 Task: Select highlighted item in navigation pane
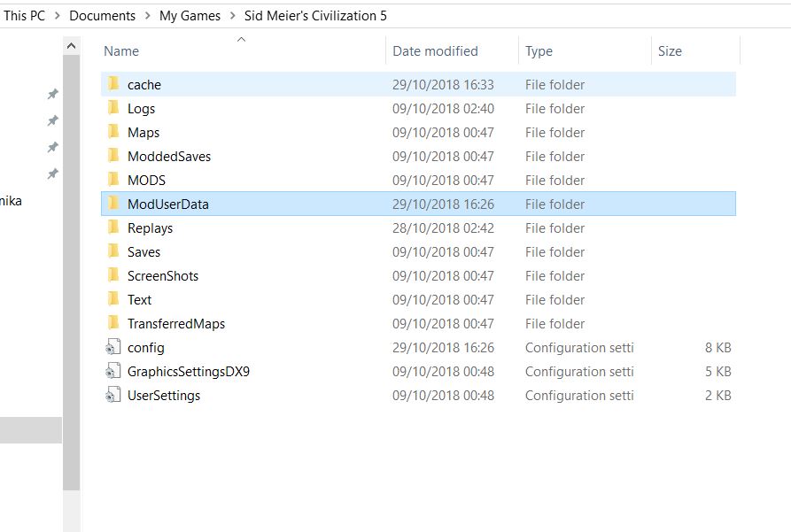pos(31,430)
